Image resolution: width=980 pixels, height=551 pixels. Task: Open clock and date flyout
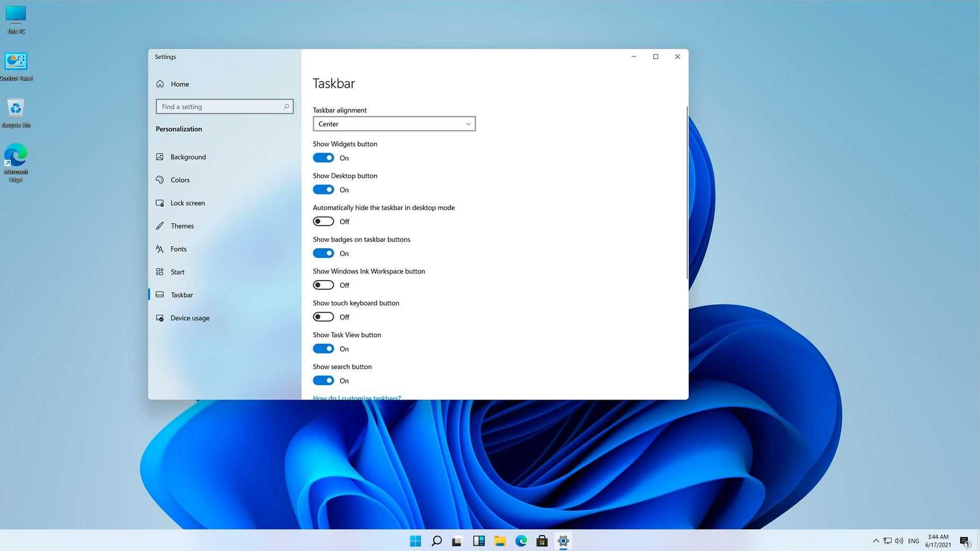(x=938, y=540)
